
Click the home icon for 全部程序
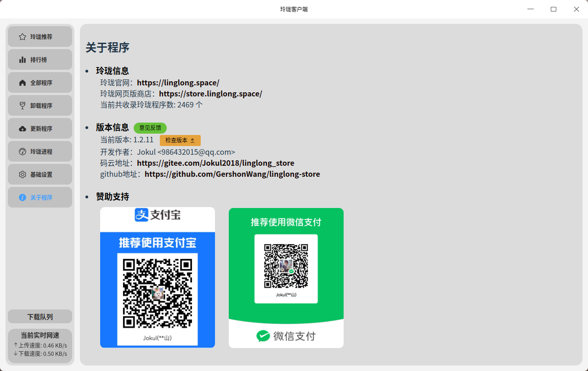(22, 83)
